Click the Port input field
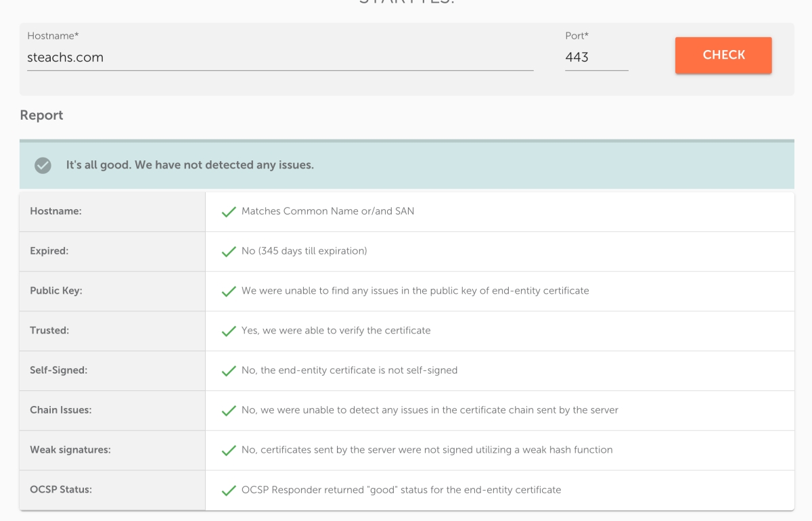 click(x=596, y=58)
